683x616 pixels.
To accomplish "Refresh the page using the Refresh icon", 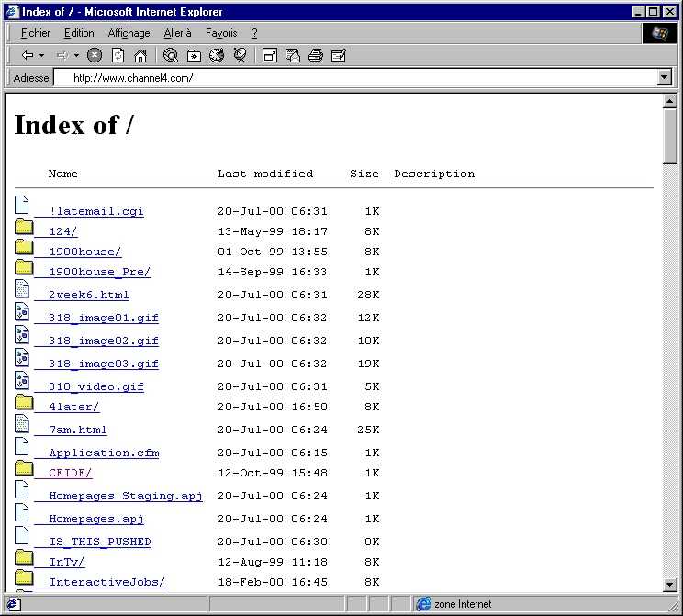I will pos(118,55).
